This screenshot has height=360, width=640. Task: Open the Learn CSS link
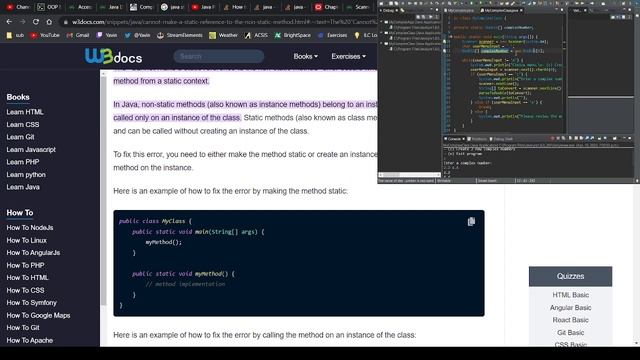click(x=23, y=124)
